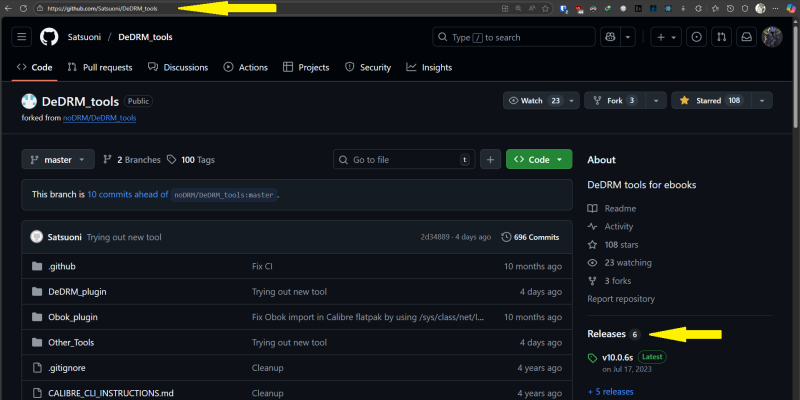This screenshot has height=400, width=800.
Task: Expand the star lists dropdown arrow
Action: [764, 101]
